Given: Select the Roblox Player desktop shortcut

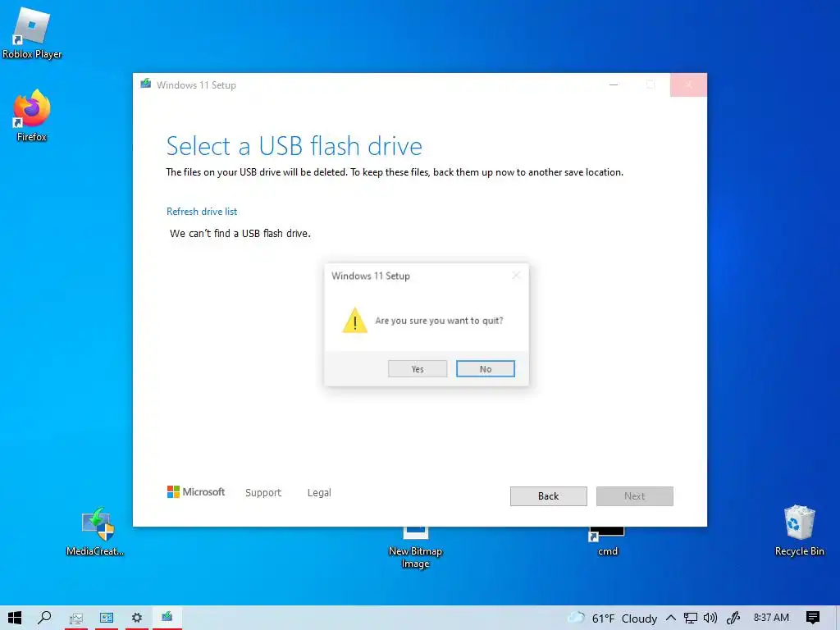Looking at the screenshot, I should [32, 33].
